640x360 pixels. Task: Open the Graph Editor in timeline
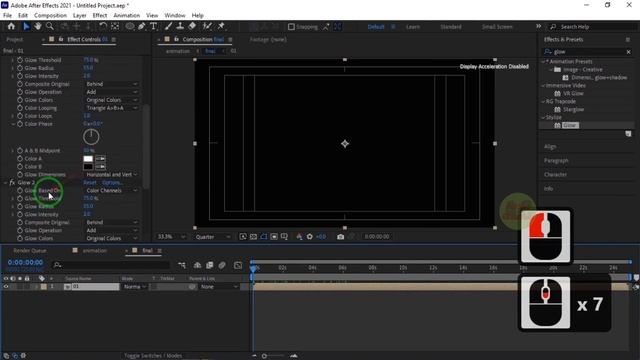click(238, 265)
